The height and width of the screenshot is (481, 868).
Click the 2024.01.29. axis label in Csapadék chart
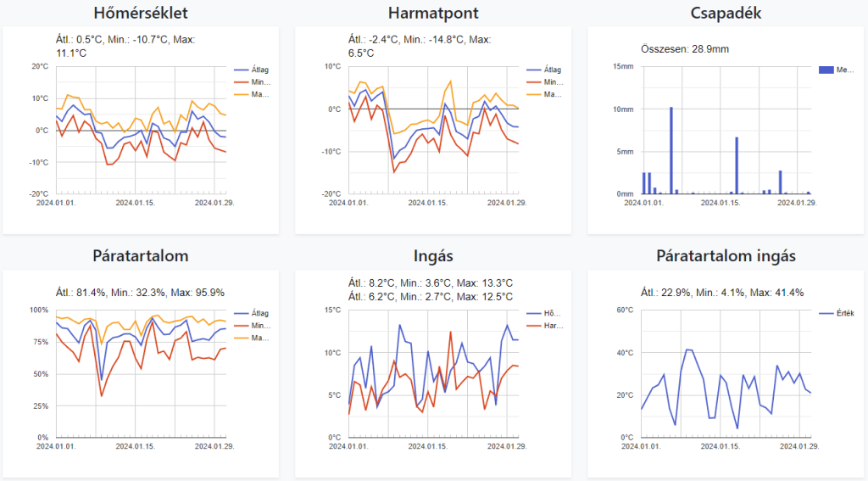(799, 203)
